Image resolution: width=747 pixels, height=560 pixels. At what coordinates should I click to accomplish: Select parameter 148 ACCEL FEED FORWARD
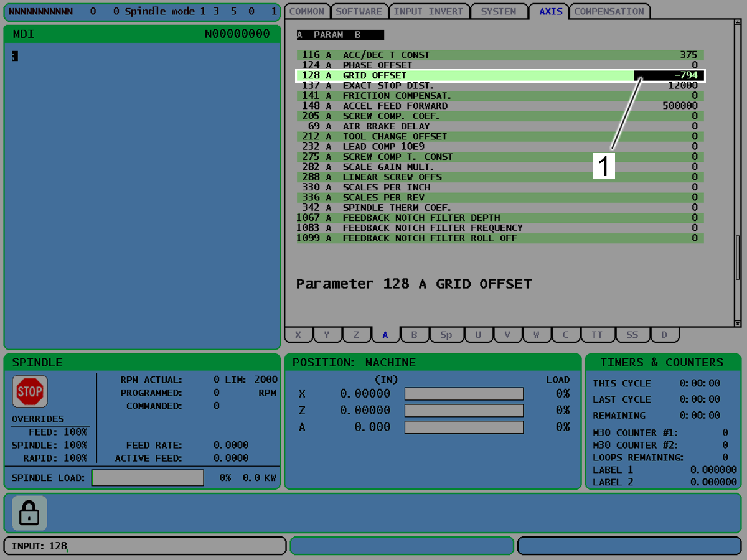500,106
